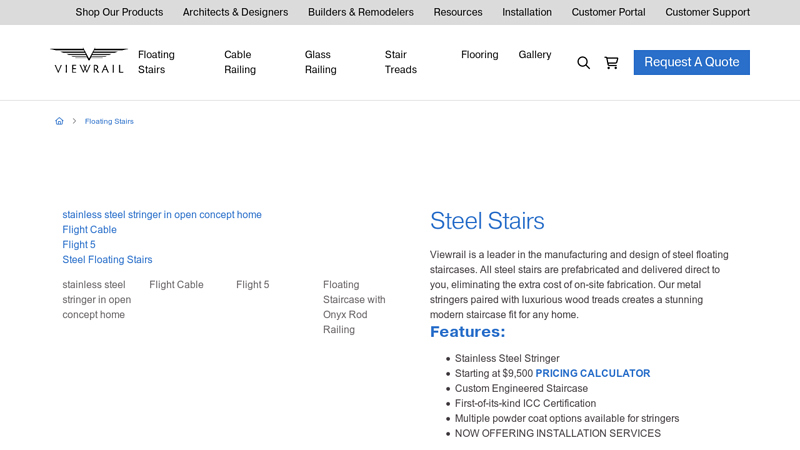
Task: Open the PRICING CALCULATOR link
Action: (x=592, y=373)
